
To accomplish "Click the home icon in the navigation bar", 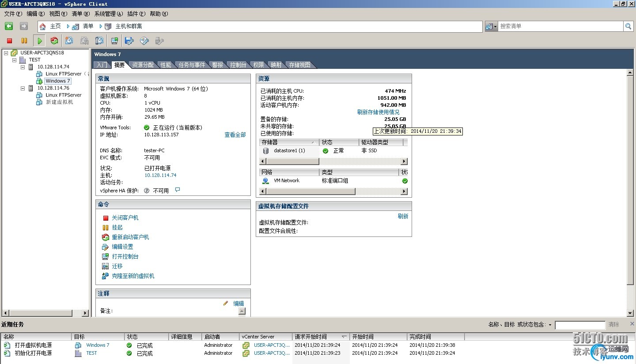I will 43,26.
